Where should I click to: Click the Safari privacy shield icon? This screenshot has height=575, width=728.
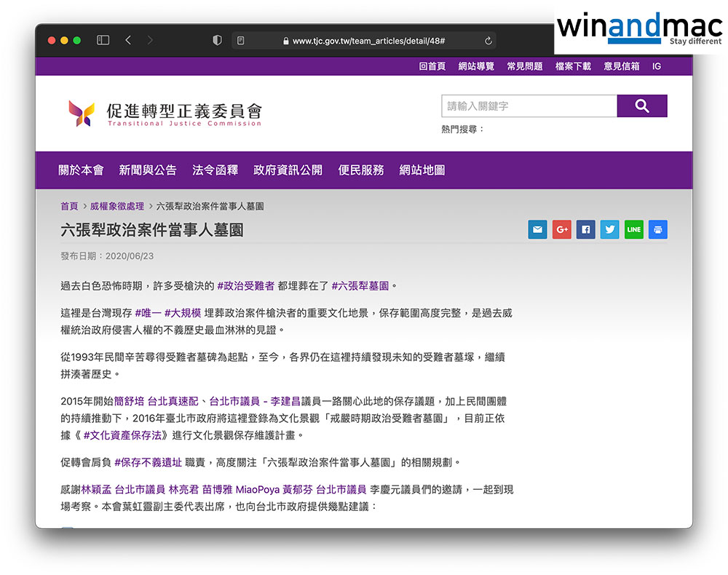click(x=217, y=41)
